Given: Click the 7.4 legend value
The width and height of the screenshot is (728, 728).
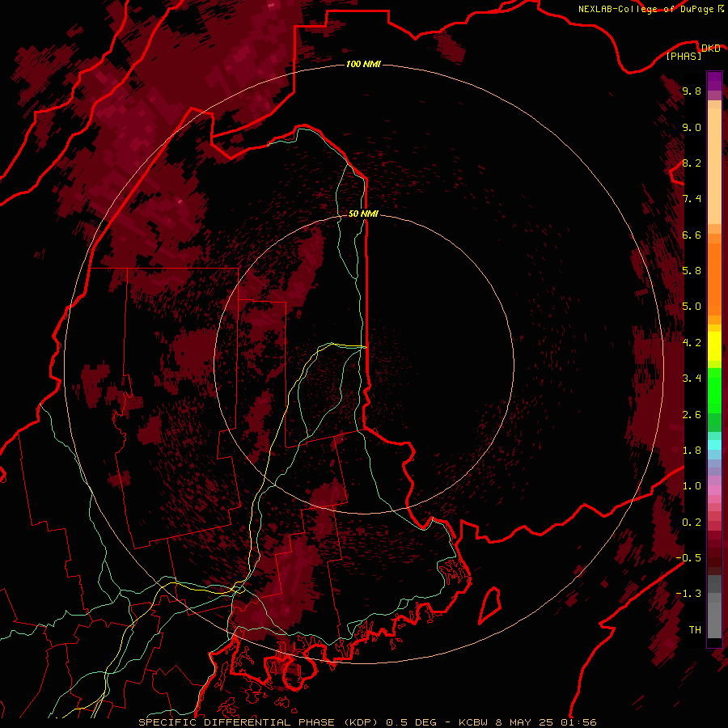Looking at the screenshot, I should [x=692, y=199].
